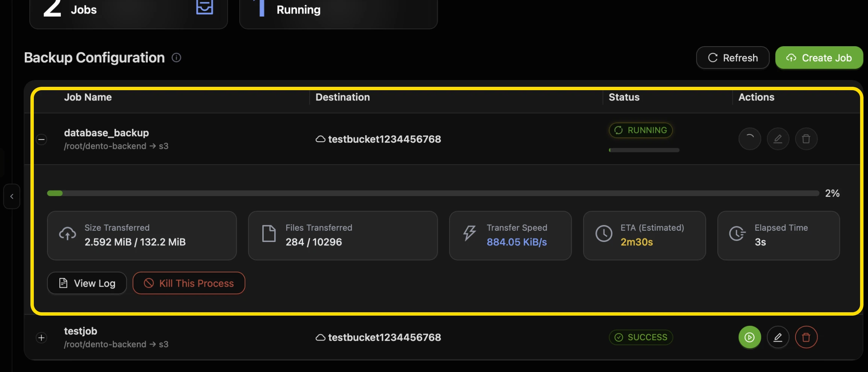
Task: Select the Actions column header
Action: pyautogui.click(x=756, y=97)
